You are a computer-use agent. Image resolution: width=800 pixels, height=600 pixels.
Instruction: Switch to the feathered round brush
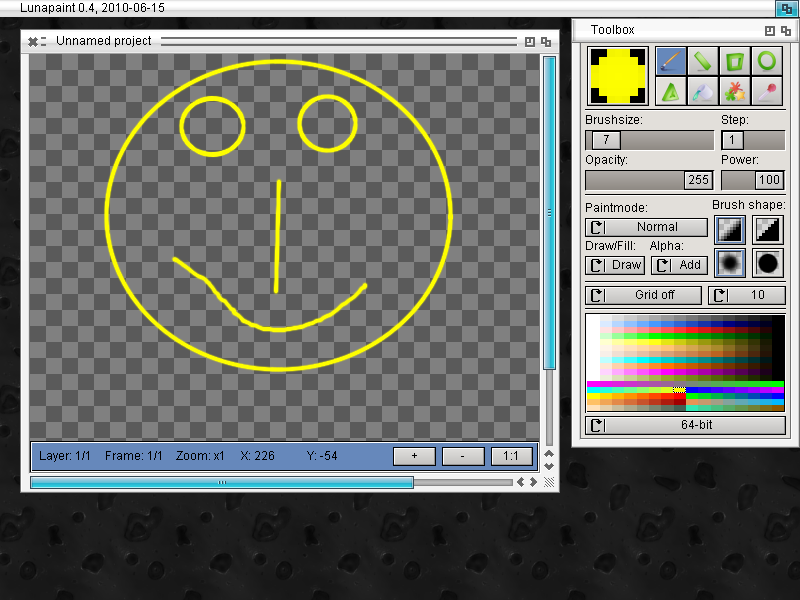(x=730, y=263)
